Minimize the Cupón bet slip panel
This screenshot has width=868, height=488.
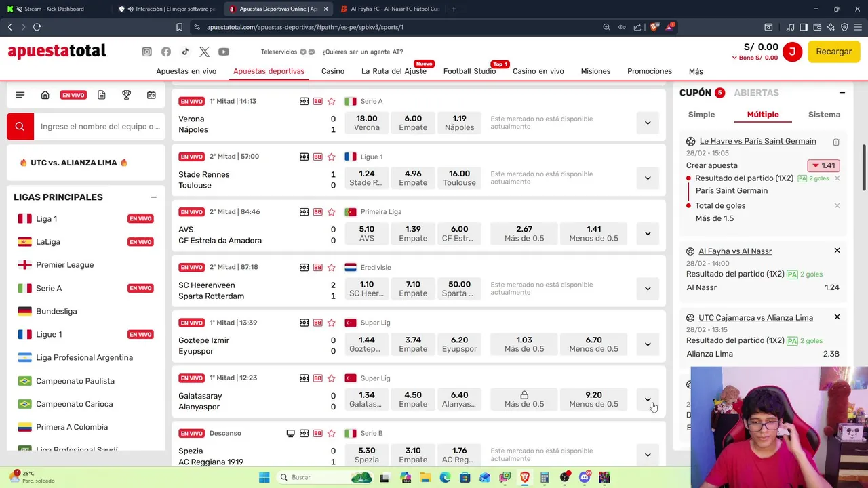[x=842, y=93]
